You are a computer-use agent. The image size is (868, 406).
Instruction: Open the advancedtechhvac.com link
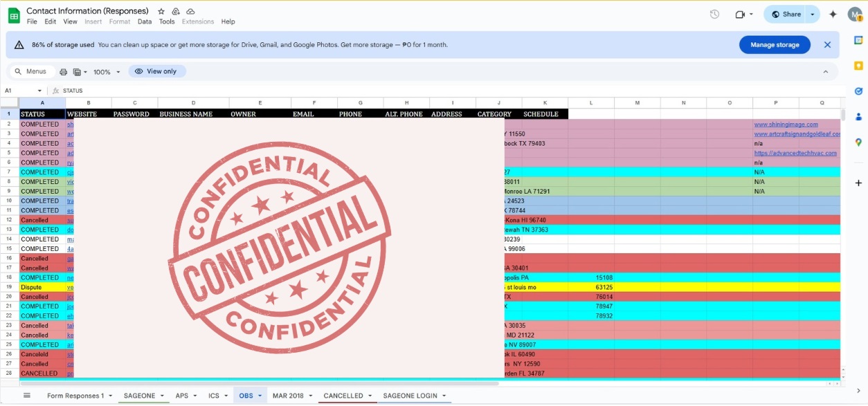[x=795, y=153]
